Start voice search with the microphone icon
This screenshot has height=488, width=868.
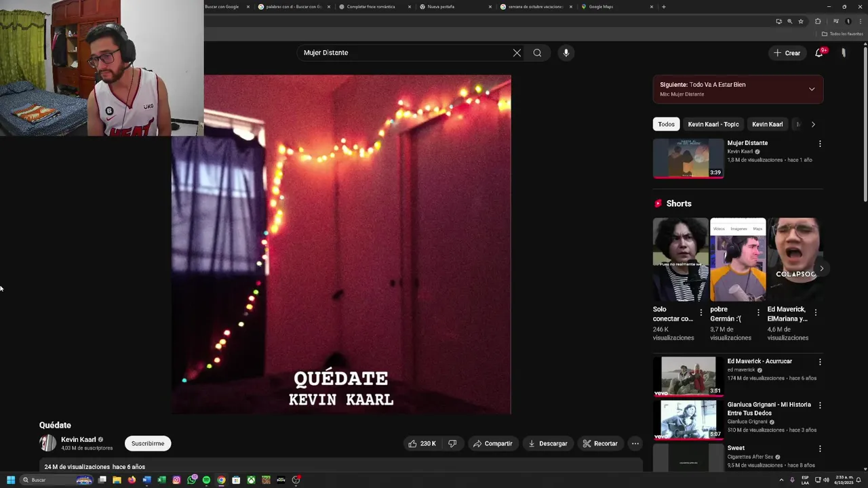pyautogui.click(x=566, y=53)
